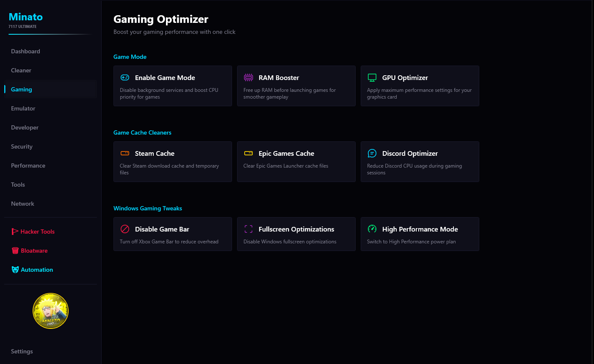This screenshot has height=364, width=594.
Task: Click the Fullscreen Optimizations brackets icon
Action: [x=249, y=229]
